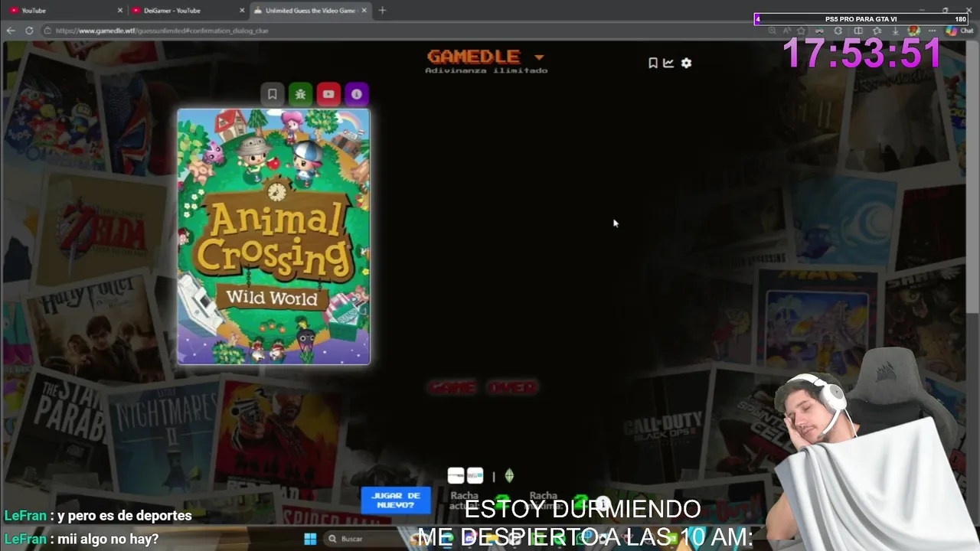Open the browser extensions puzzle icon
This screenshot has height=551, width=980.
coord(838,31)
